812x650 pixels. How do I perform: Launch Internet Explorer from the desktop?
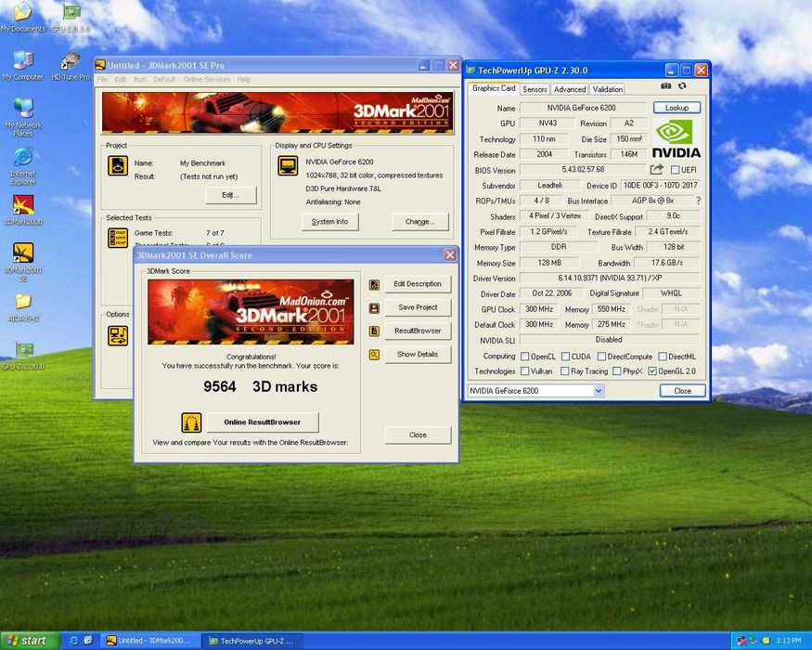click(x=23, y=165)
